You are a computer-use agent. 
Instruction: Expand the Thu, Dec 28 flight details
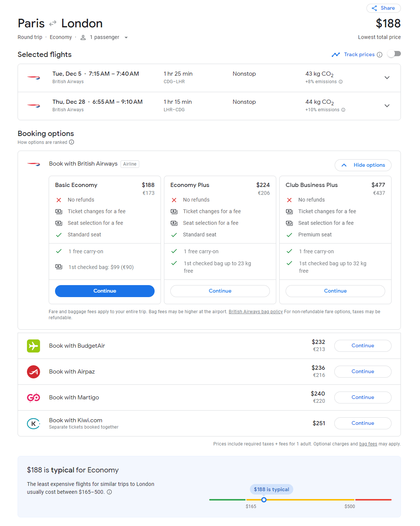pyautogui.click(x=387, y=106)
